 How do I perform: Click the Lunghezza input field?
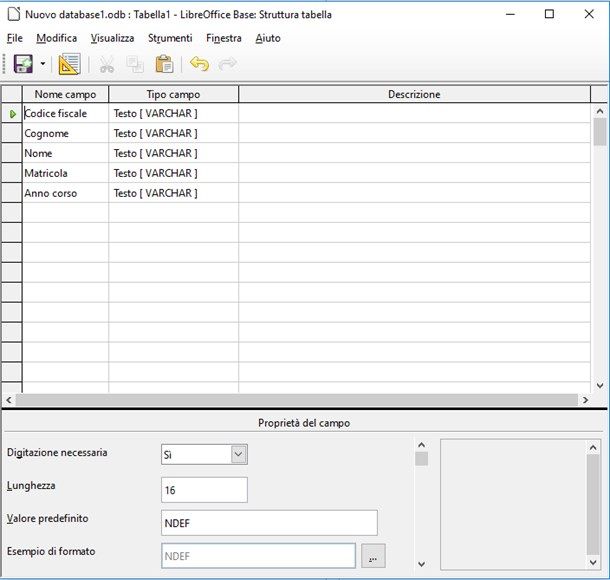pyautogui.click(x=204, y=490)
